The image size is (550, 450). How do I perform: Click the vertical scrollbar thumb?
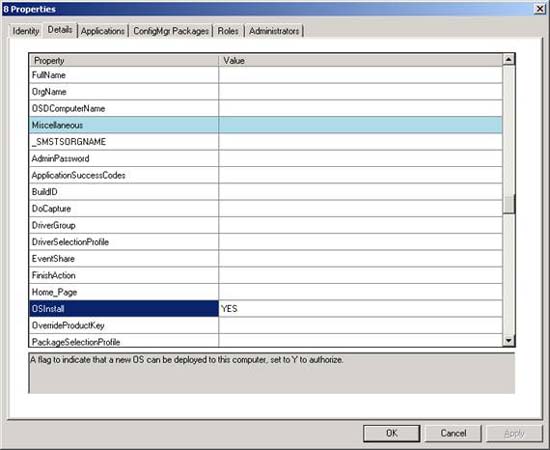click(509, 204)
